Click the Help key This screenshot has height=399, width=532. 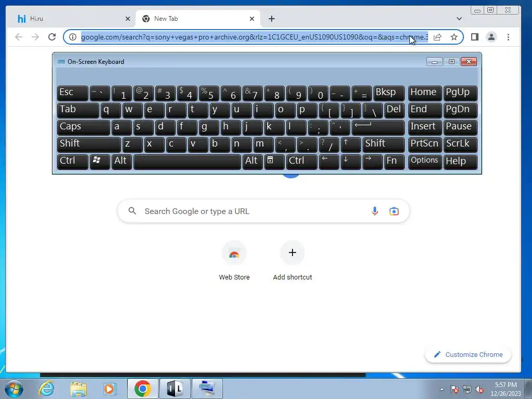click(x=460, y=162)
